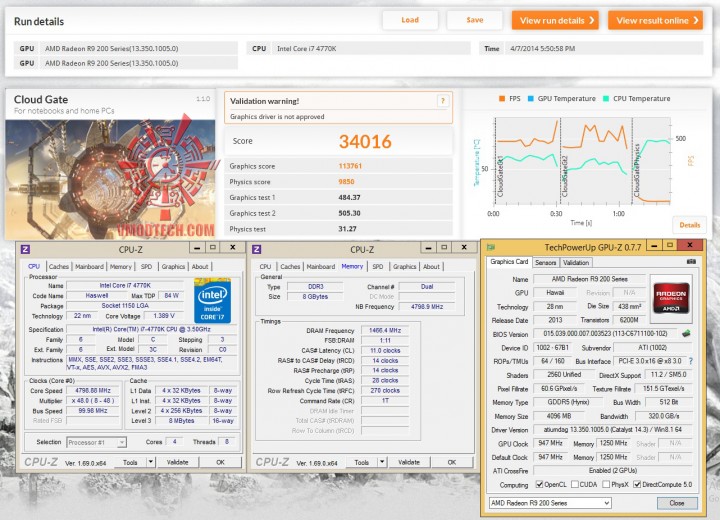This screenshot has height=520, width=720.
Task: Click OK button in Memory CPU-Z window
Action: point(452,462)
